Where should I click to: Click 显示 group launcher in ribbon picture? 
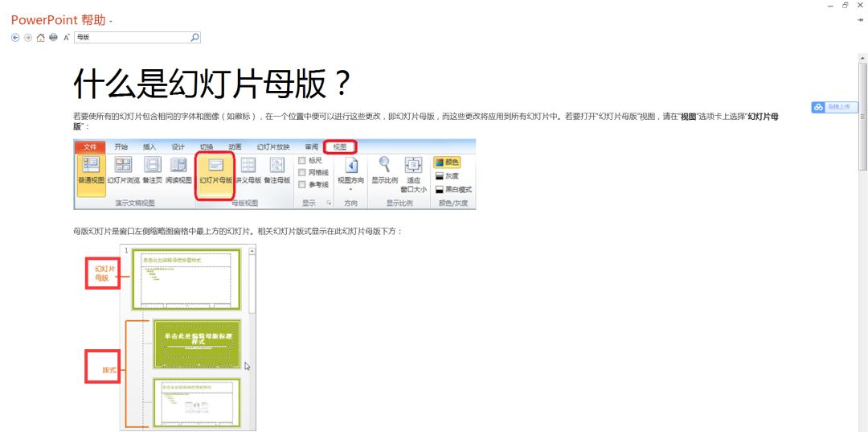click(329, 204)
